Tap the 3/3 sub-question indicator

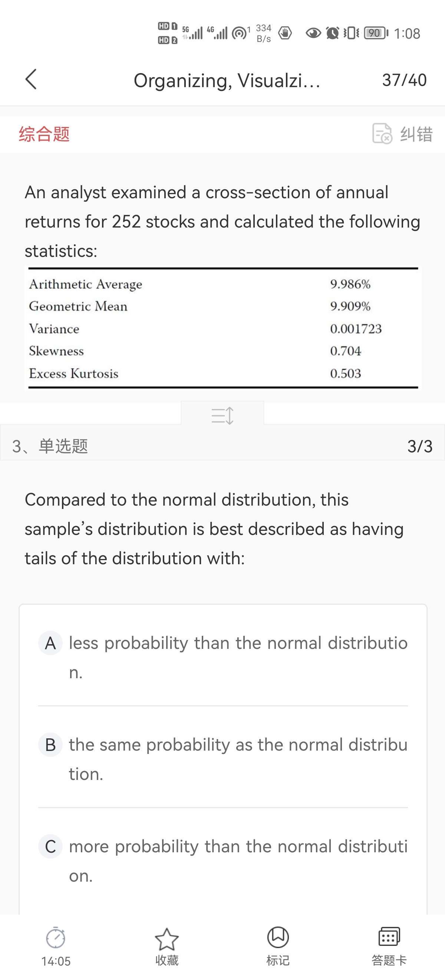click(x=420, y=446)
